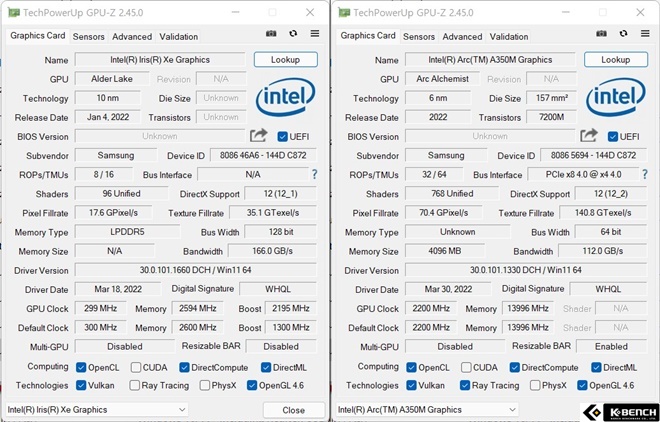660x422 pixels.
Task: Toggle OpenGL 4.6 checkbox in Arc A350M window
Action: click(582, 385)
